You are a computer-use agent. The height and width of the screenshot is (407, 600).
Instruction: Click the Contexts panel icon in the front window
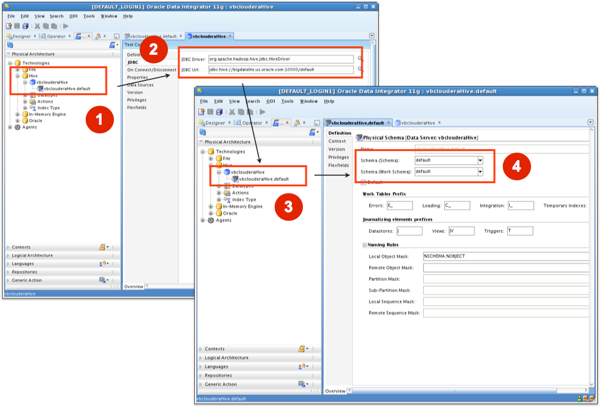point(302,348)
